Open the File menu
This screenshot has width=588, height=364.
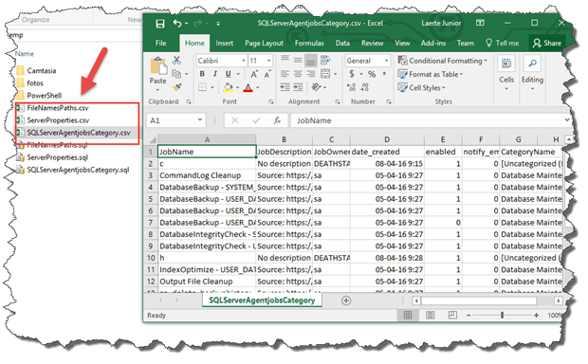161,43
